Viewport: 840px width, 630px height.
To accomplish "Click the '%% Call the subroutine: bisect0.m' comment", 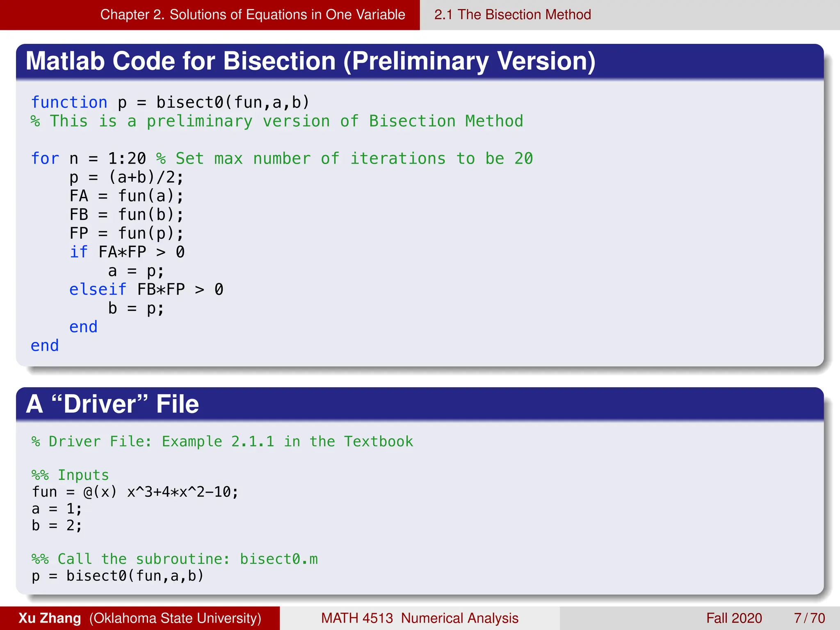I will point(175,559).
